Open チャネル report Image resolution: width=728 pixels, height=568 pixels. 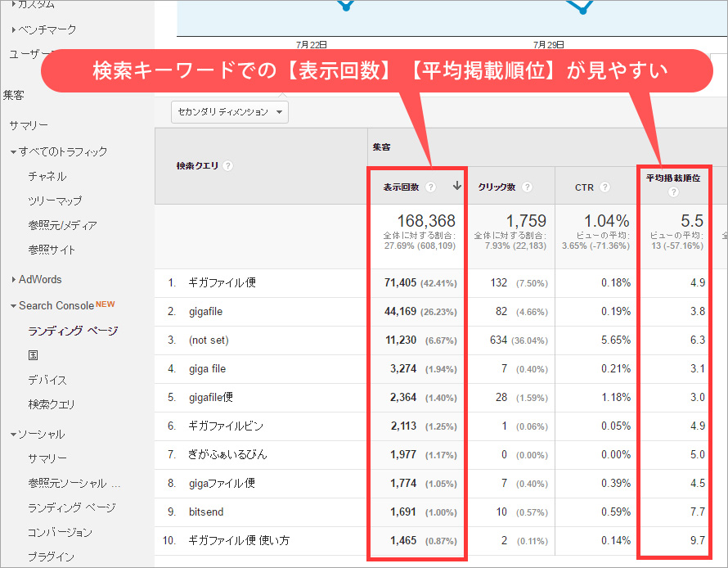coord(47,177)
